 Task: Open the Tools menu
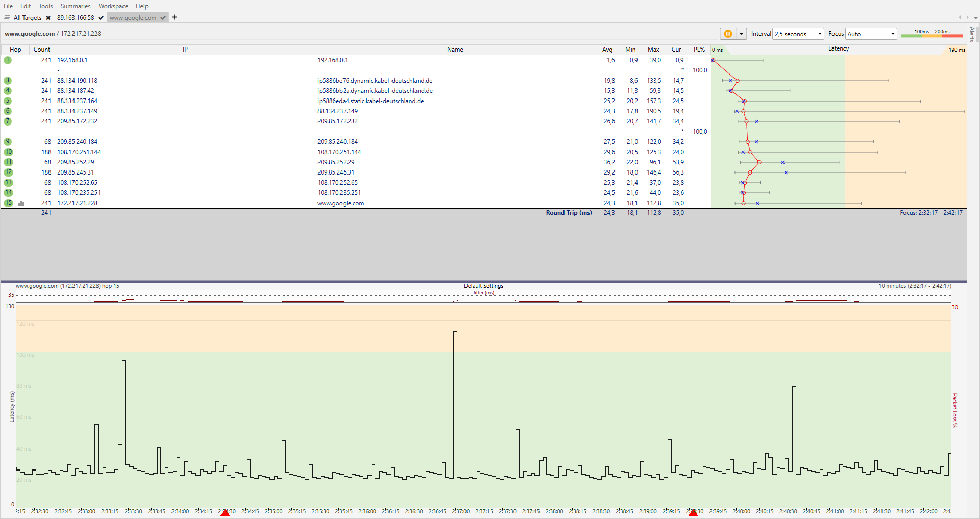click(x=45, y=6)
